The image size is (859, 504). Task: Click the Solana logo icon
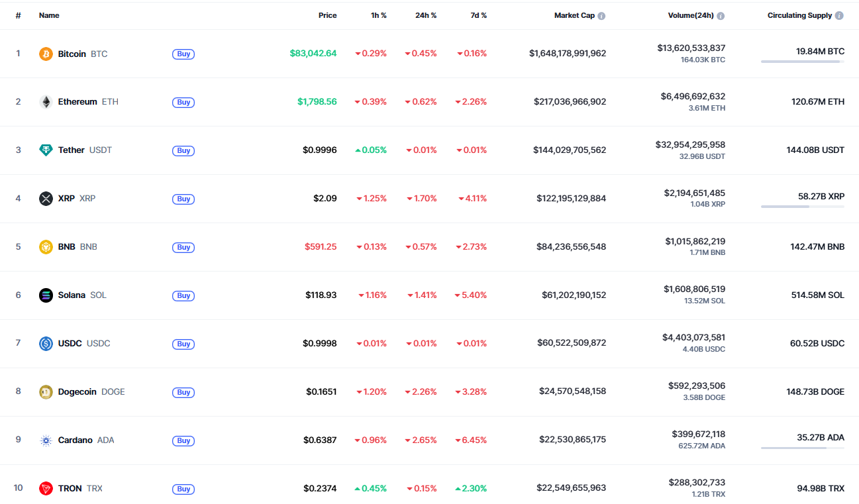pos(46,295)
